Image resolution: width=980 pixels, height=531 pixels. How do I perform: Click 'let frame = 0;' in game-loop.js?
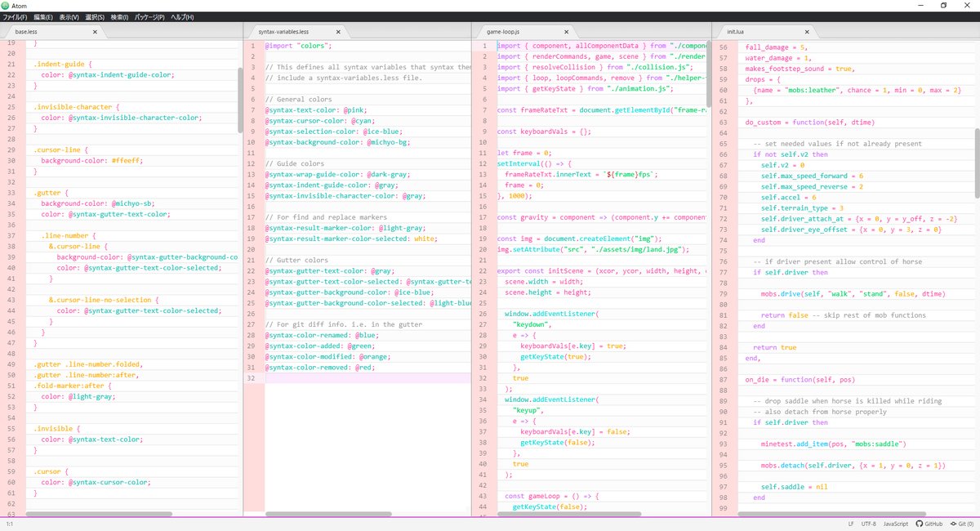524,153
